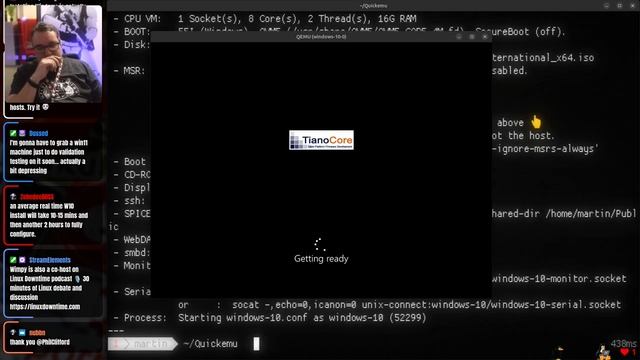Click the 'Getting ready' text in QEMU

pos(321,258)
